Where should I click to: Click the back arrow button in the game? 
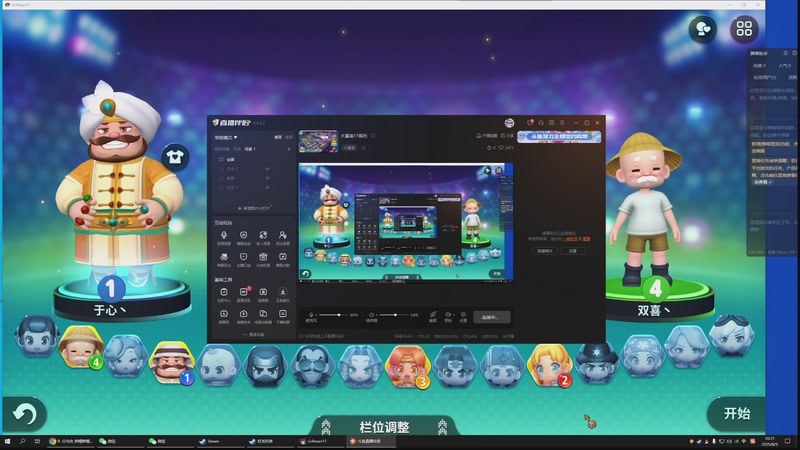24,414
